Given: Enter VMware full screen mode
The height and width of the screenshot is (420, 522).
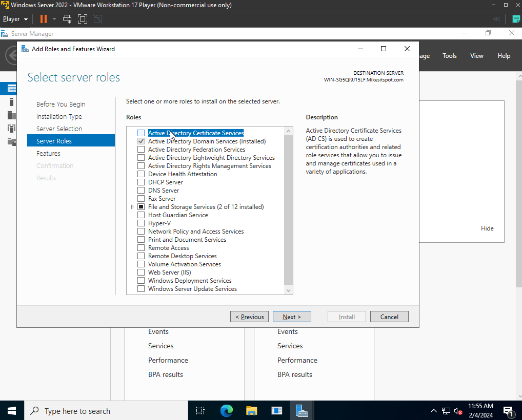Looking at the screenshot, I should (x=83, y=19).
